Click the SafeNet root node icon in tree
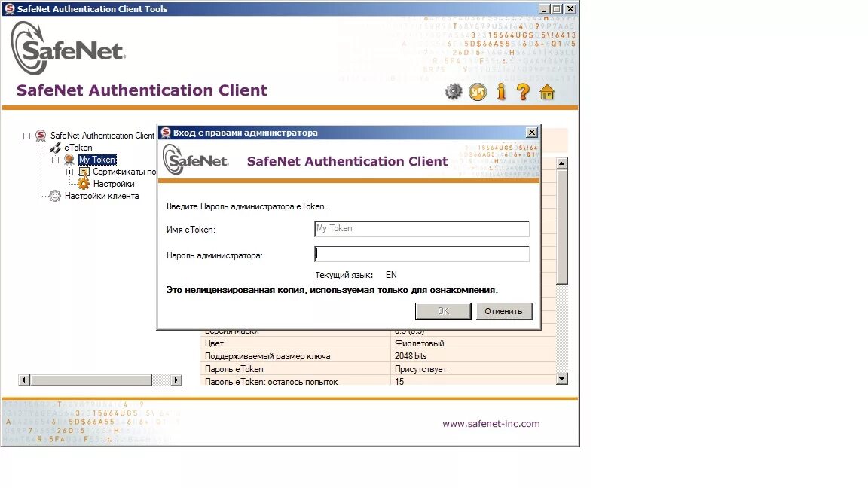868x488 pixels. click(x=41, y=136)
